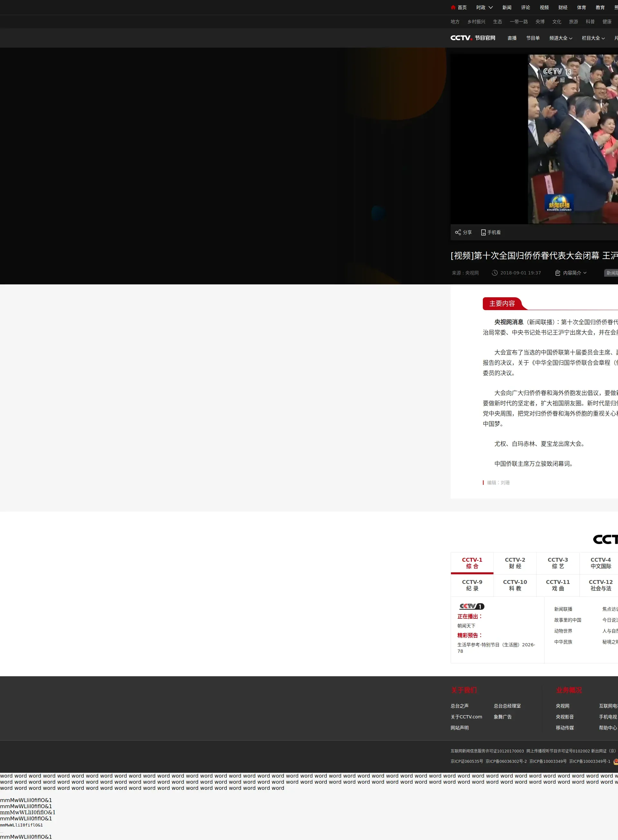Click the CCTV 节目官网 logo
This screenshot has height=840, width=618.
click(473, 38)
